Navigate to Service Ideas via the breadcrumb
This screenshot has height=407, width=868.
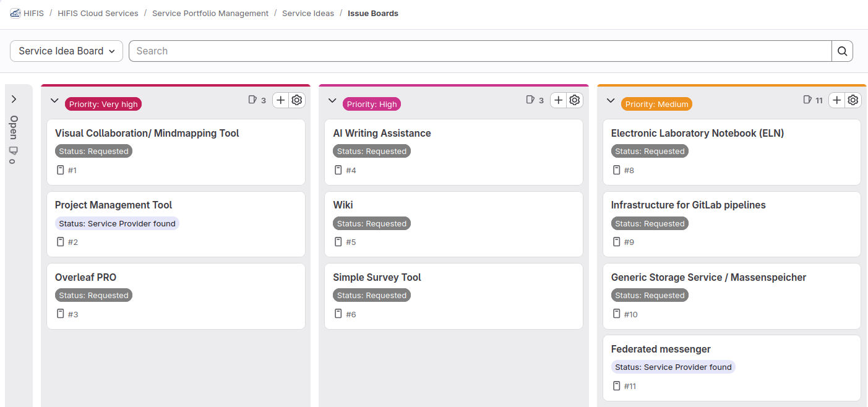pos(308,13)
